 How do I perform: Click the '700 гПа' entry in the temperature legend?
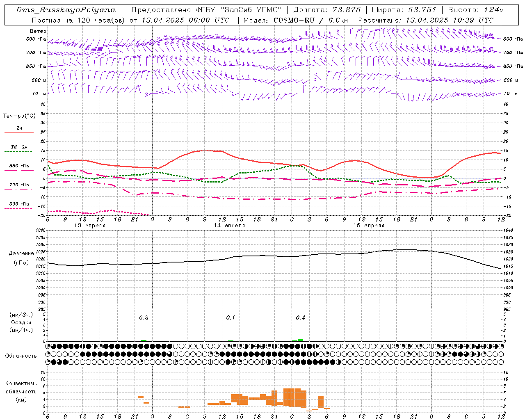[x=19, y=185]
